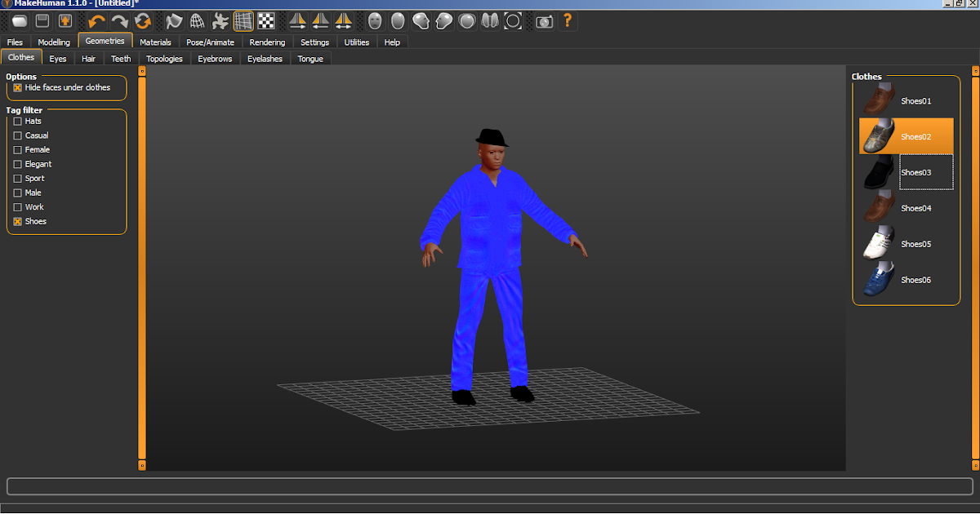Enable the checkered background toggle icon

(266, 20)
